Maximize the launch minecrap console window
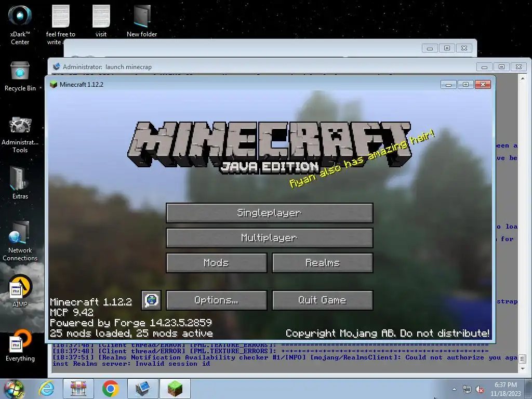 point(501,67)
